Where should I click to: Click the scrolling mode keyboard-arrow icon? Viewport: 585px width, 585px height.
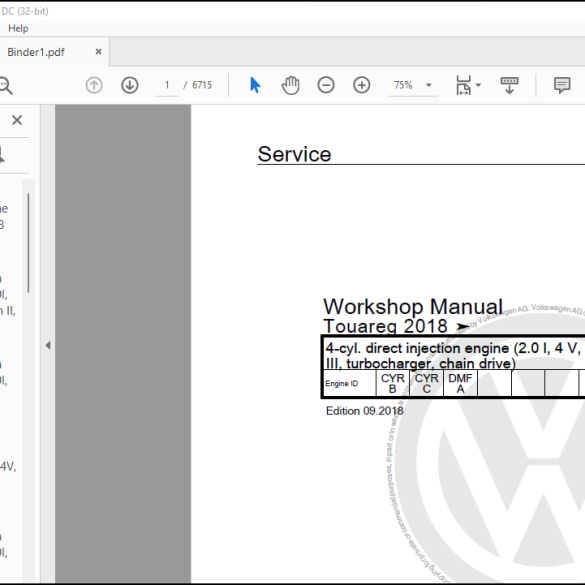[x=509, y=85]
